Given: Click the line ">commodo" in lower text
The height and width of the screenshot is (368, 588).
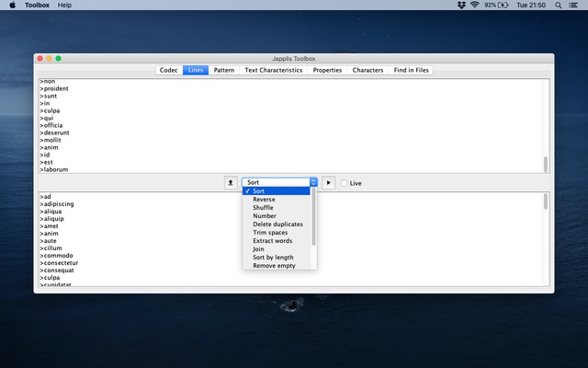Looking at the screenshot, I should [57, 256].
